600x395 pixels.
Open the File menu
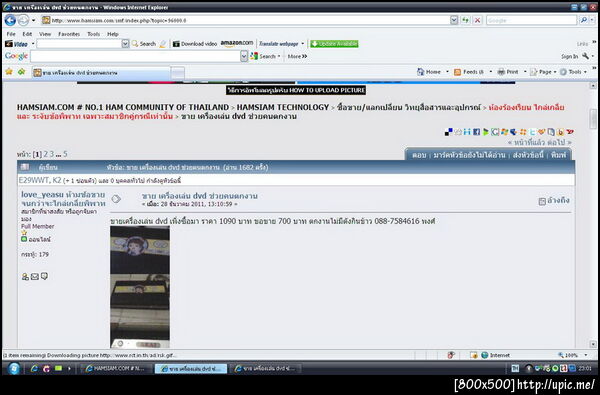click(11, 34)
